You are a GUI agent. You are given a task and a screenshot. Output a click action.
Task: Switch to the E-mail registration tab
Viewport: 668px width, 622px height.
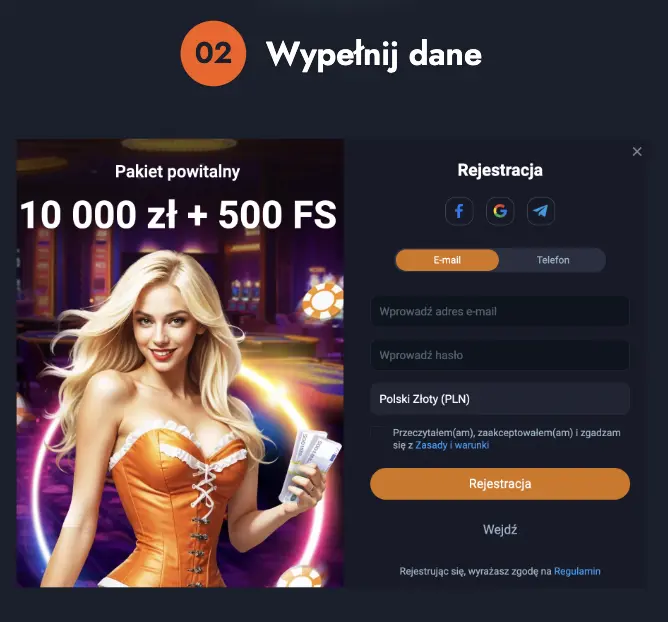coord(447,260)
